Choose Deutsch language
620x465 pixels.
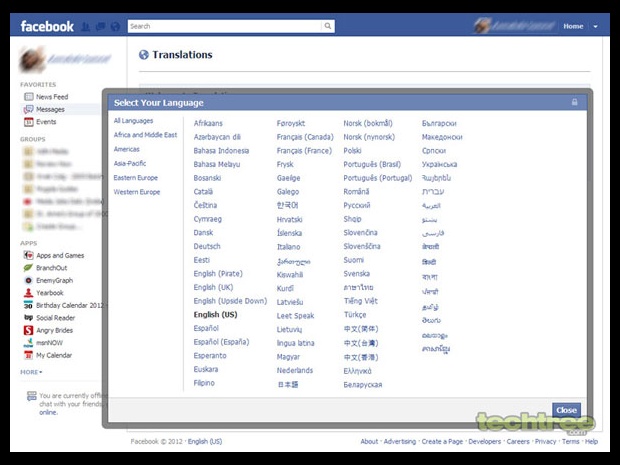pos(207,246)
